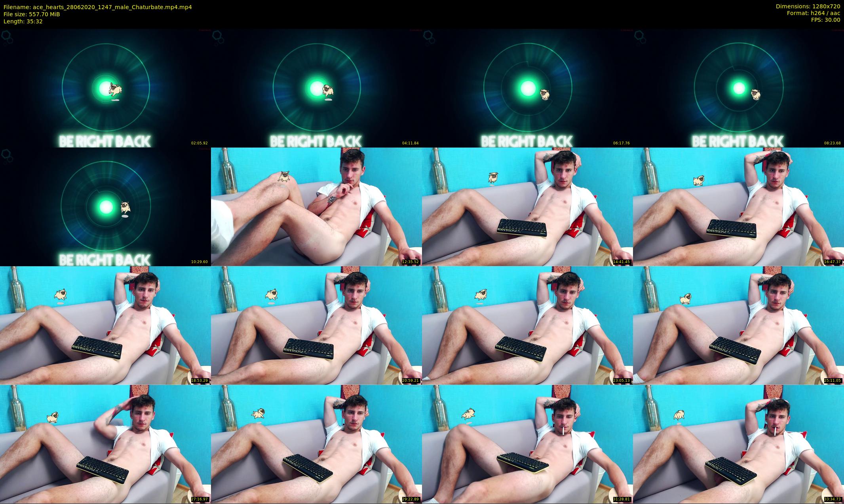
Task: Click the frame timestamped 12:35.52
Action: (316, 207)
